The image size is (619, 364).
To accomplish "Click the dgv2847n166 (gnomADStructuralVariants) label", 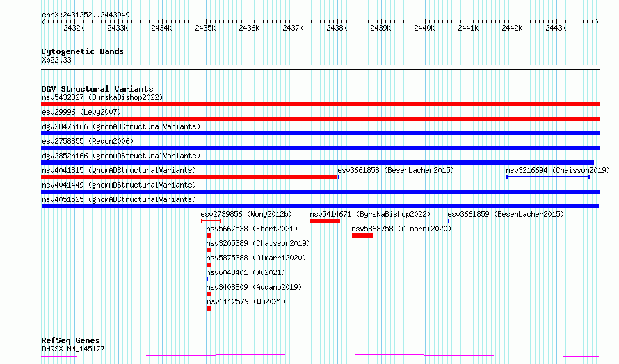I will [x=121, y=126].
